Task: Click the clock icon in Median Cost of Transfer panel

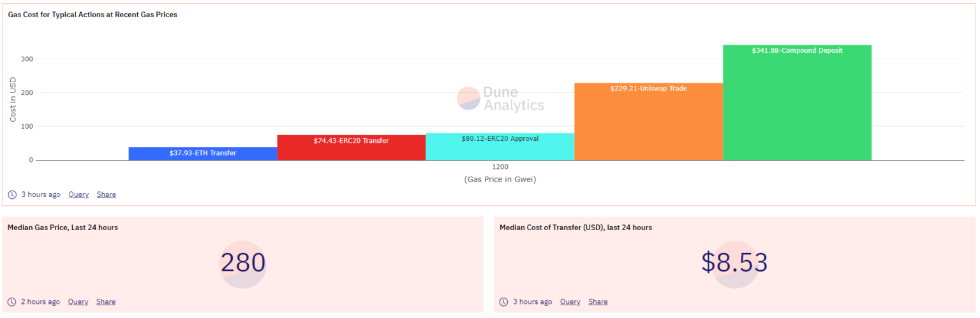Action: coord(504,301)
